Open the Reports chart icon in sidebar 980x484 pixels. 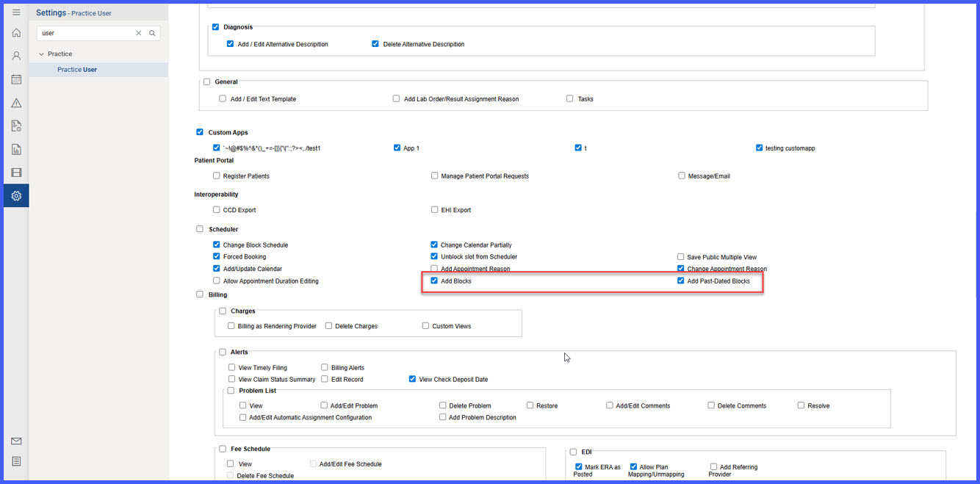[16, 149]
